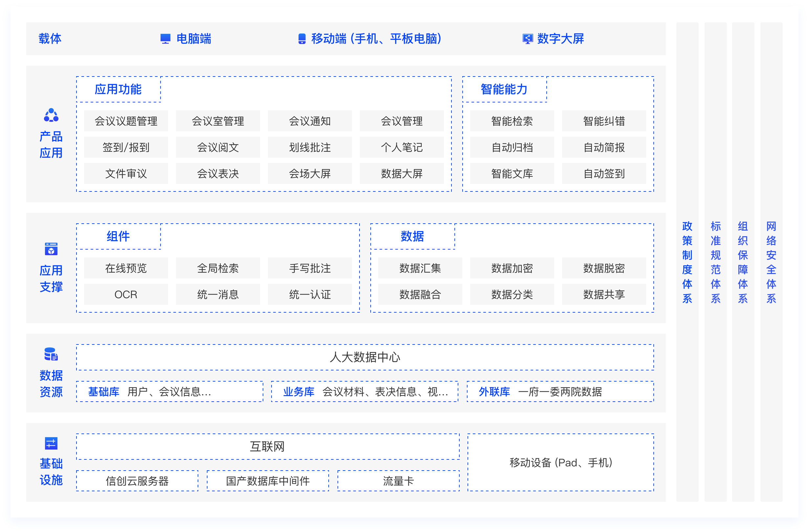Click the 外联库 label link
Viewport: 809px width, 532px height.
point(494,391)
